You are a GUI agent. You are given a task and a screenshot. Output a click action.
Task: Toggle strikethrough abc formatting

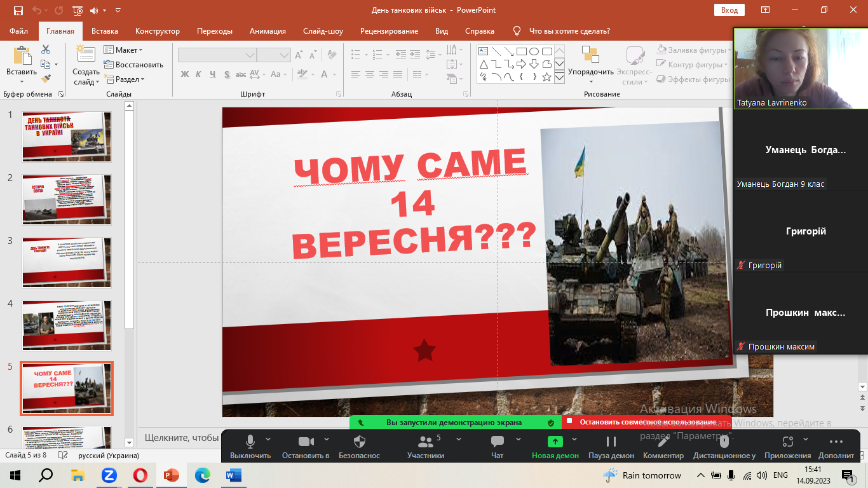tap(241, 74)
